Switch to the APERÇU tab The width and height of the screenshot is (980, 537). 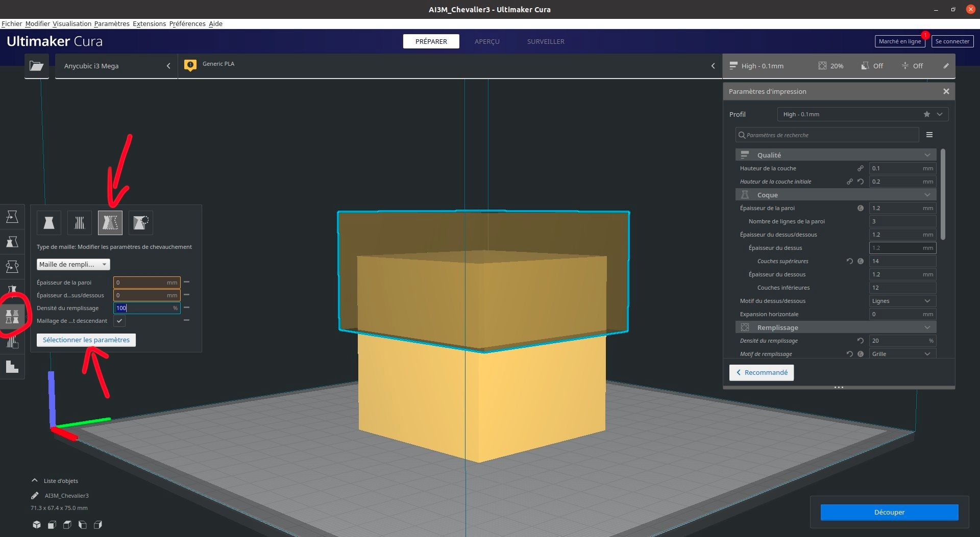pyautogui.click(x=487, y=41)
